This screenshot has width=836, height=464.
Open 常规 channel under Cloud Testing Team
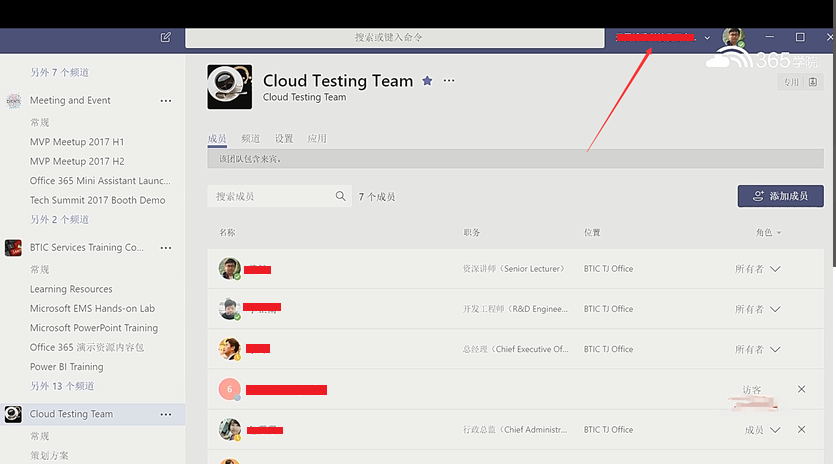coord(39,436)
